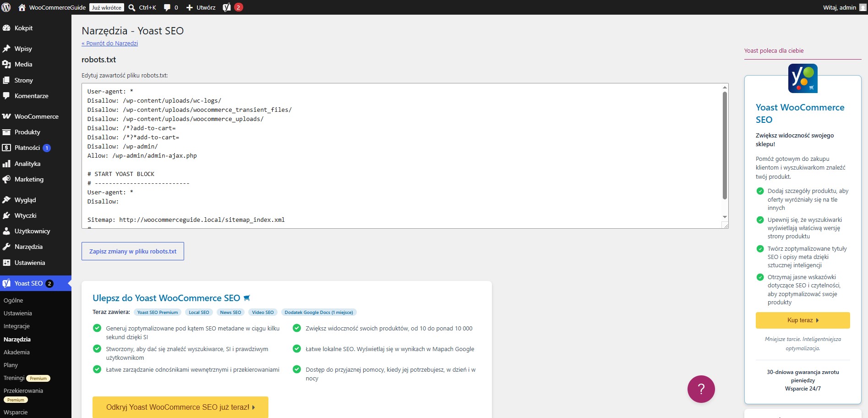868x418 pixels.
Task: Click inside the robots.txt editor textarea
Action: pyautogui.click(x=405, y=156)
